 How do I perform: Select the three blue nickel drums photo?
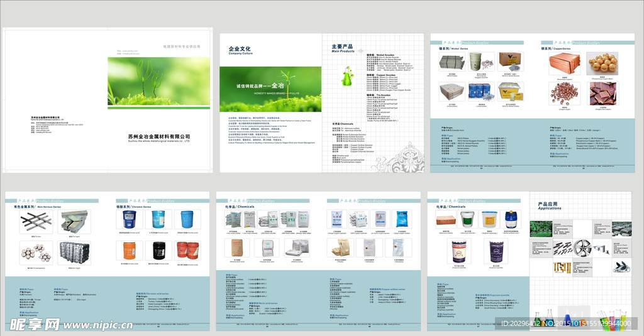481,92
